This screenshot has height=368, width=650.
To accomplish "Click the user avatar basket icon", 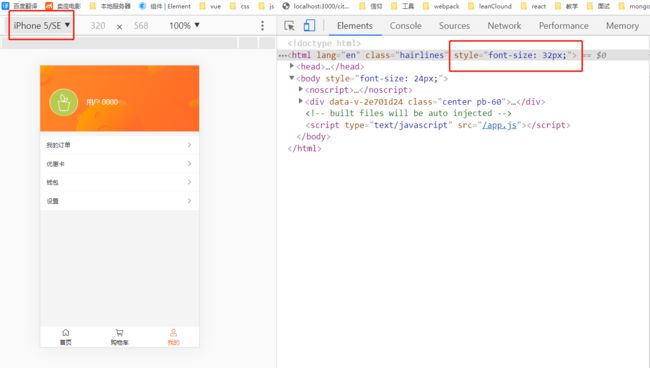I will (64, 102).
